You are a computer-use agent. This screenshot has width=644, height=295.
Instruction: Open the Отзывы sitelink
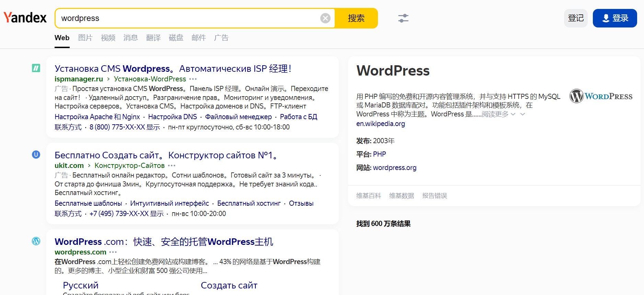(301, 203)
